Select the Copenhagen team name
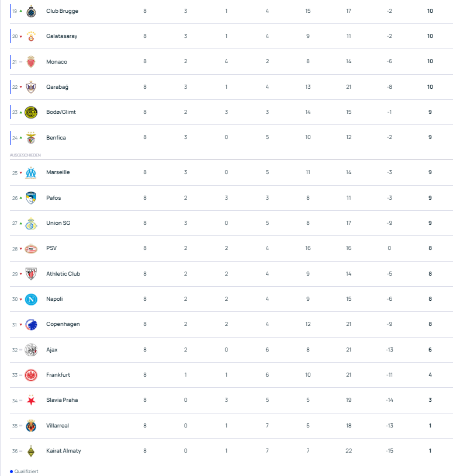 click(63, 324)
